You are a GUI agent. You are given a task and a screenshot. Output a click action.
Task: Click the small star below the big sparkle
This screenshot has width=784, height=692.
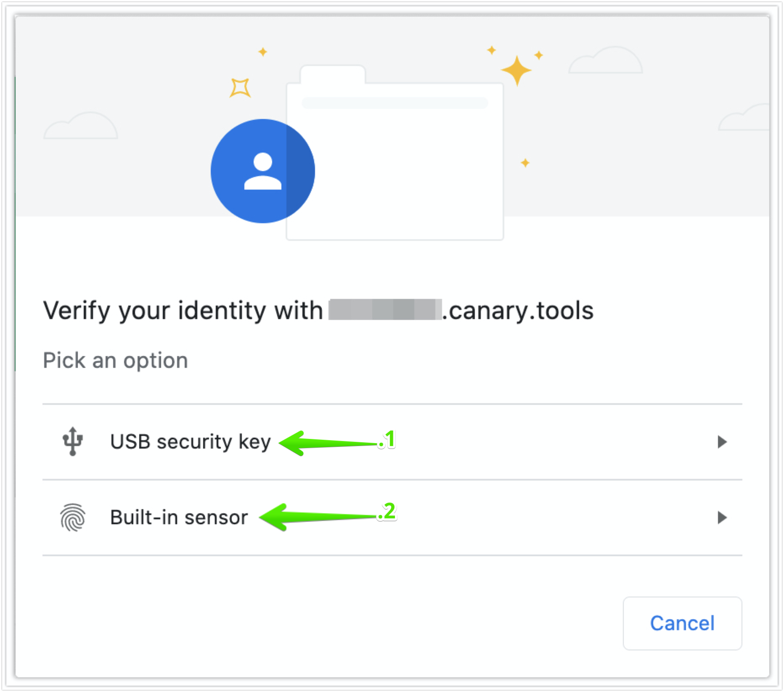coord(525,163)
